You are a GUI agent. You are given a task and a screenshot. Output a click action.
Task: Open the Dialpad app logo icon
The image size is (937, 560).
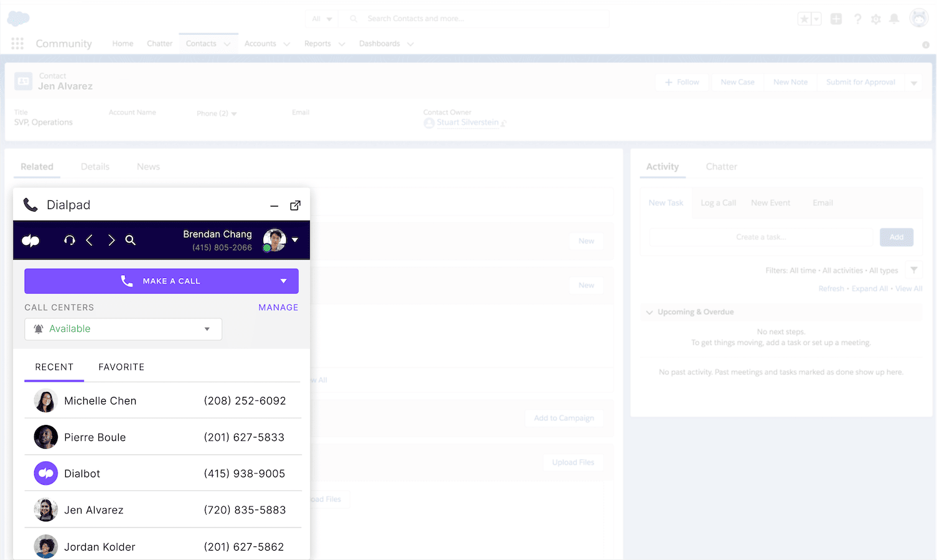point(30,240)
